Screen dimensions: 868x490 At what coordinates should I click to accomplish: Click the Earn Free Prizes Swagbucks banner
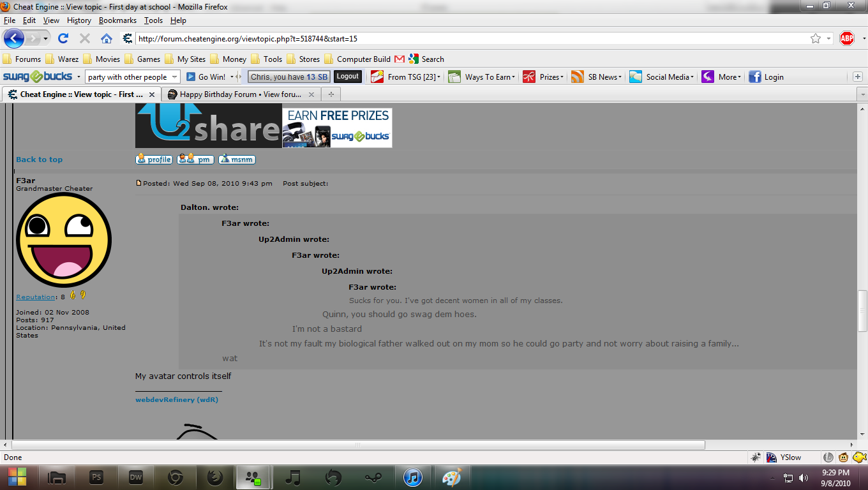point(338,128)
